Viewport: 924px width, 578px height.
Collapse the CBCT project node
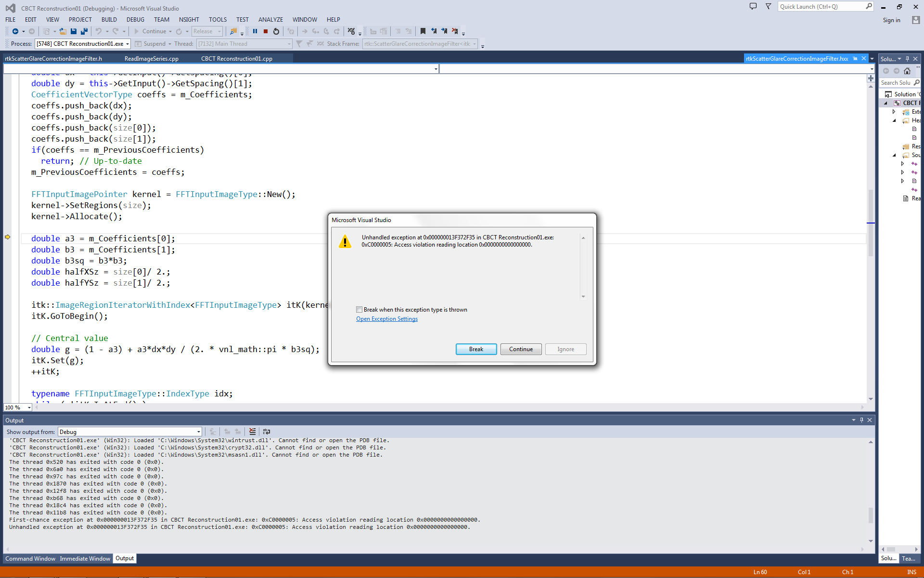pos(885,103)
